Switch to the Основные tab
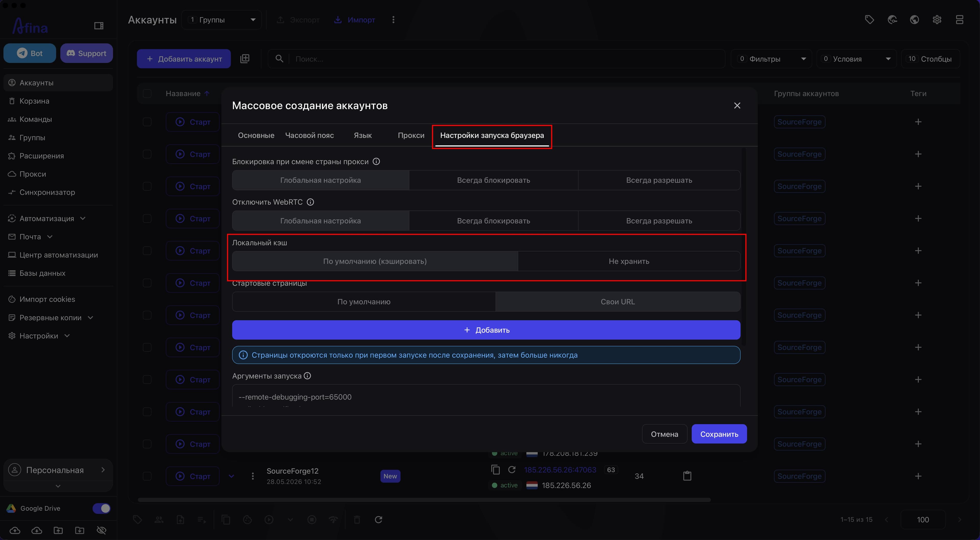Viewport: 980px width, 540px height. (256, 135)
